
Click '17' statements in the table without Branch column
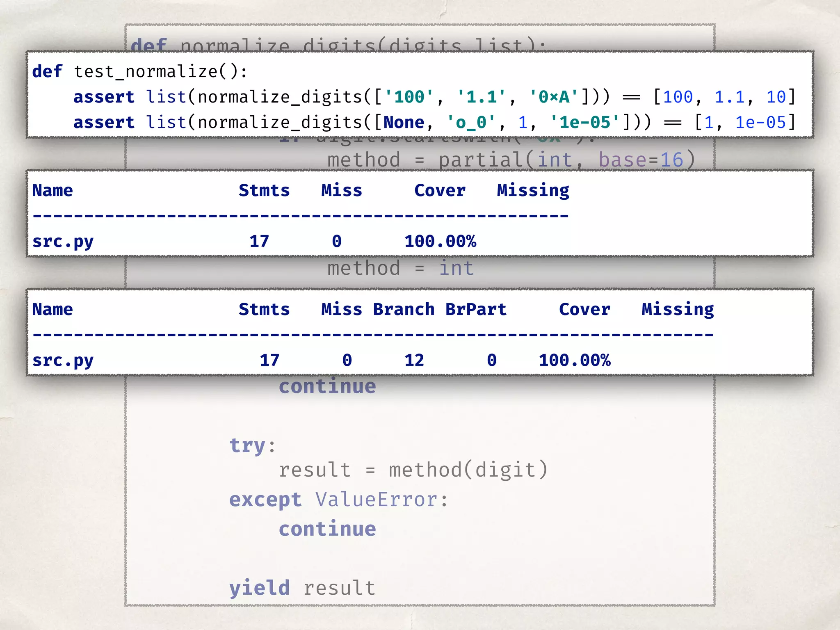click(259, 241)
